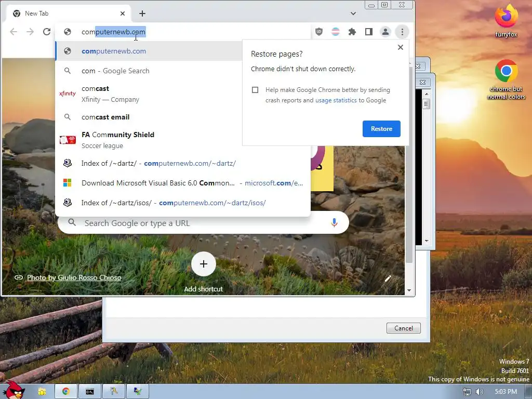Viewport: 532px width, 399px height.
Task: Open the yellow folder taskbar icon
Action: coord(42,392)
